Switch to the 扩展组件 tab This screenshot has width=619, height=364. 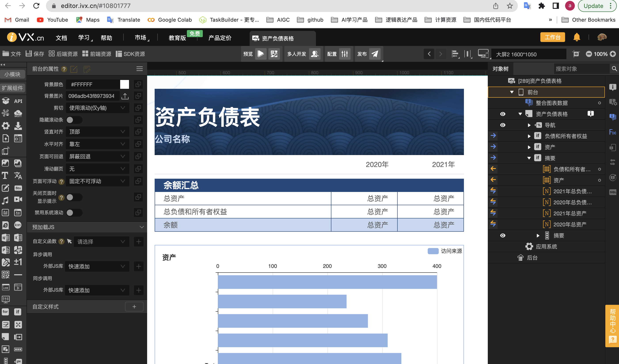pyautogui.click(x=12, y=88)
